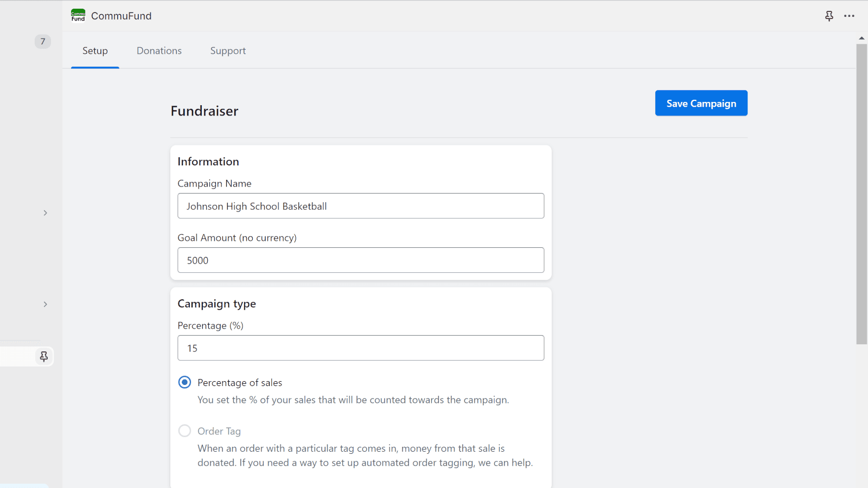Click the CommuFund app title text
This screenshot has width=868, height=488.
[122, 16]
